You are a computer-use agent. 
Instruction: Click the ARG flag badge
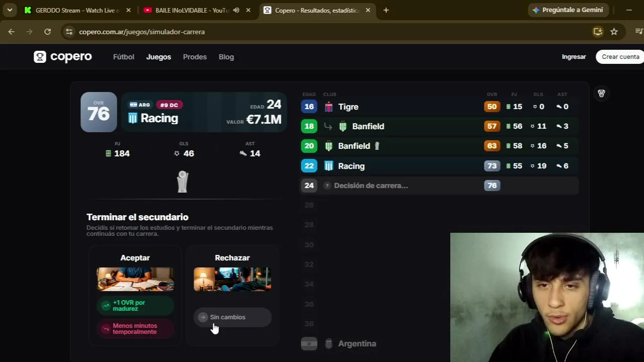tap(140, 105)
